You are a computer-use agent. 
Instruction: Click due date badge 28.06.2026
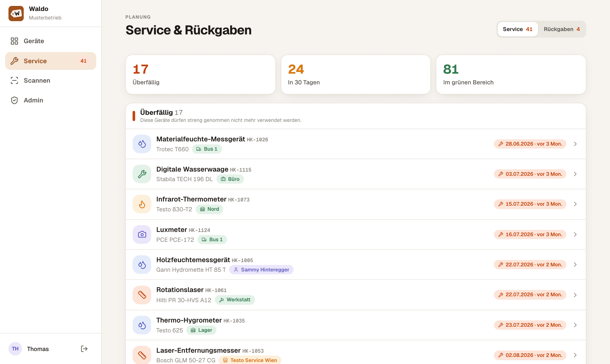click(530, 144)
